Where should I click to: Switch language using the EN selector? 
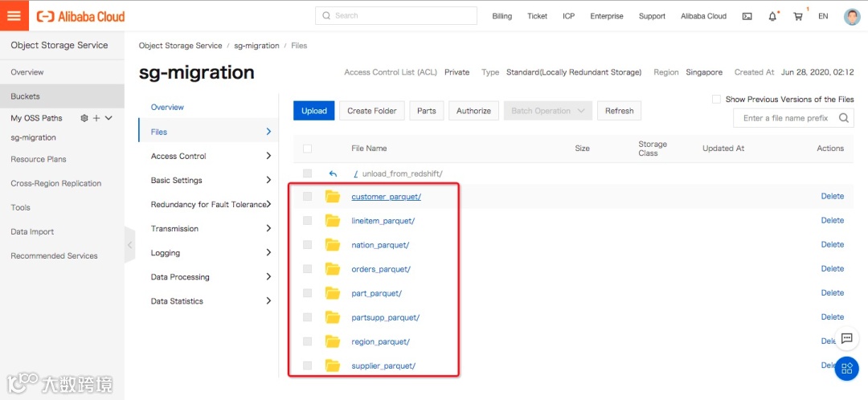(x=823, y=17)
